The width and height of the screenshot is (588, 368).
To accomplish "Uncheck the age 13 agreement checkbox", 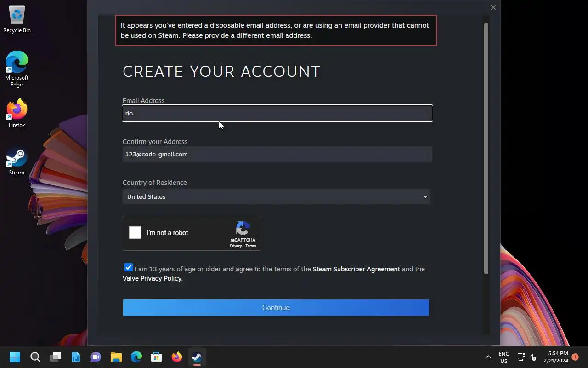I will tap(129, 267).
